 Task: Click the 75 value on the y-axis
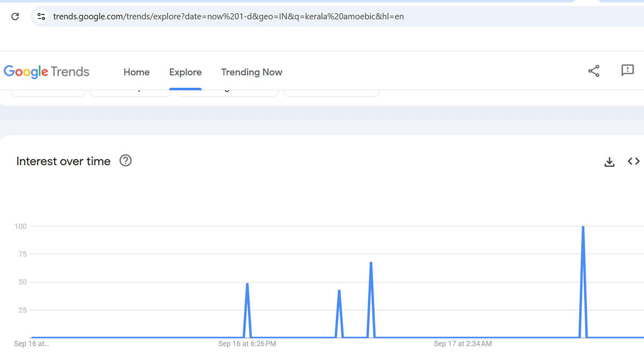[20, 254]
